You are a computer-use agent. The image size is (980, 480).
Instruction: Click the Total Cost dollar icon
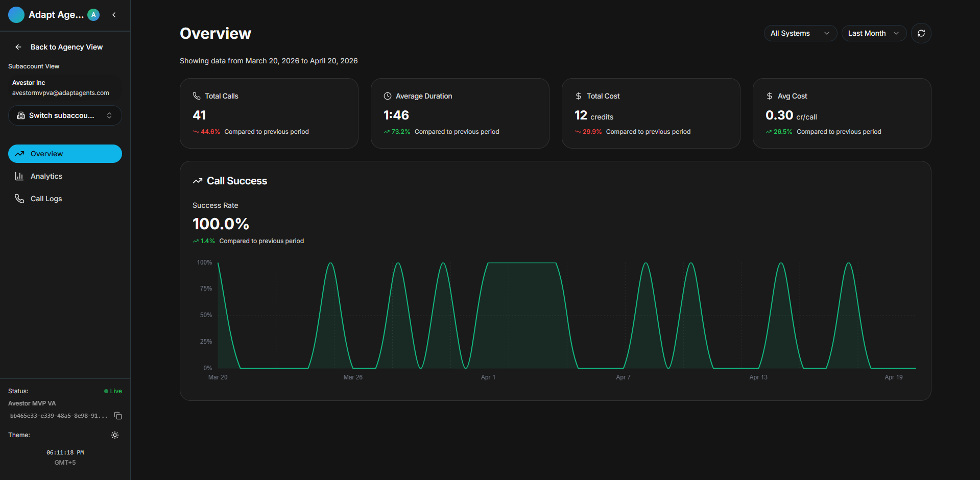pos(579,96)
